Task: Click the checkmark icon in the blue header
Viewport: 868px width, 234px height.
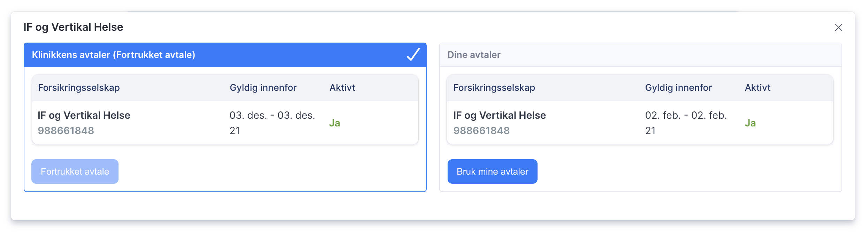Action: (x=413, y=54)
